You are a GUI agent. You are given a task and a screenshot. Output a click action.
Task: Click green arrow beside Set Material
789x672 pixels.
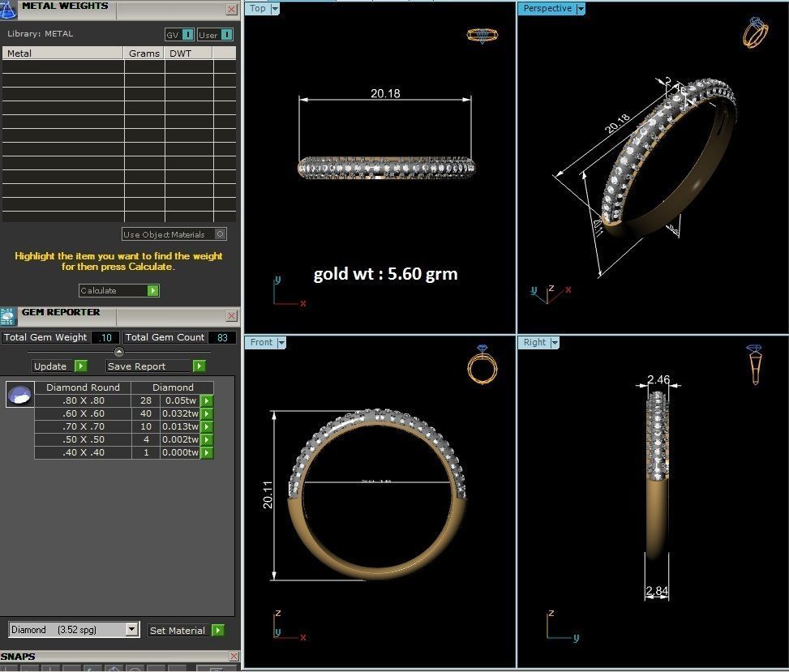tap(218, 630)
